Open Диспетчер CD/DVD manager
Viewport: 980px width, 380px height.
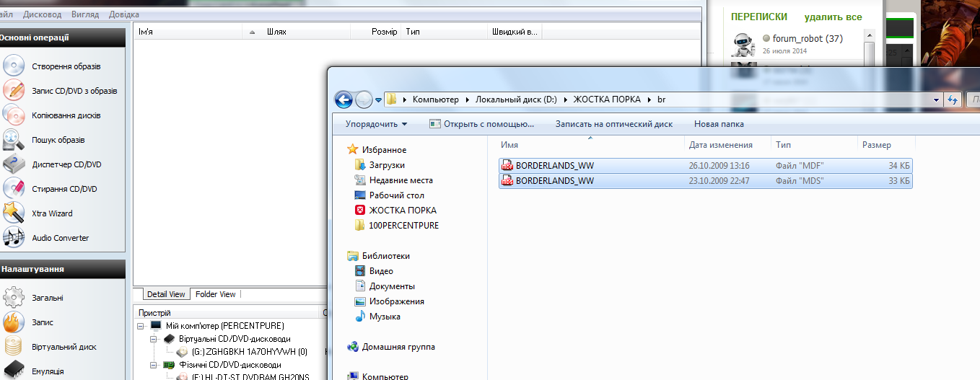click(x=66, y=164)
